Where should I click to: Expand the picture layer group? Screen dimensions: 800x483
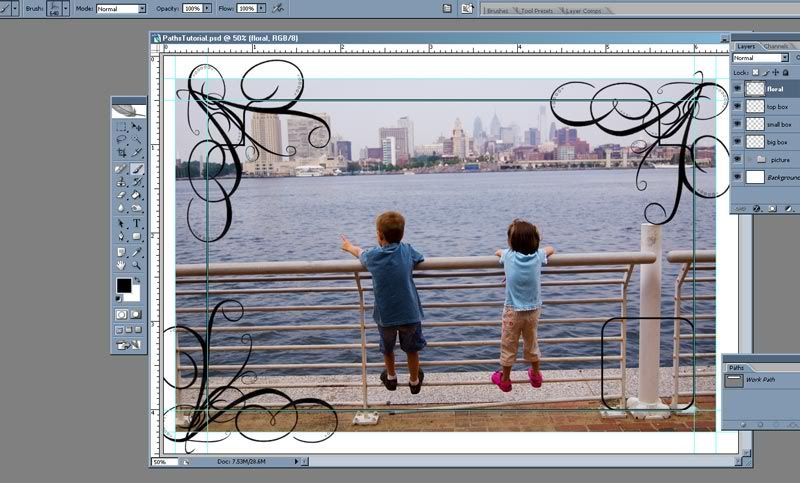pyautogui.click(x=749, y=159)
